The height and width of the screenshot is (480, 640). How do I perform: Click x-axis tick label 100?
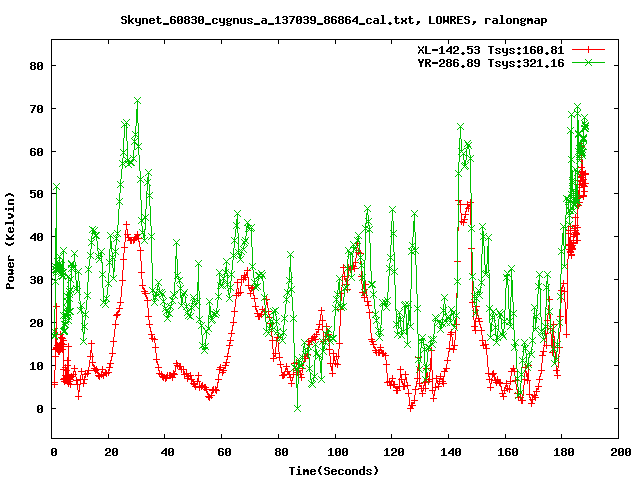[x=338, y=452]
